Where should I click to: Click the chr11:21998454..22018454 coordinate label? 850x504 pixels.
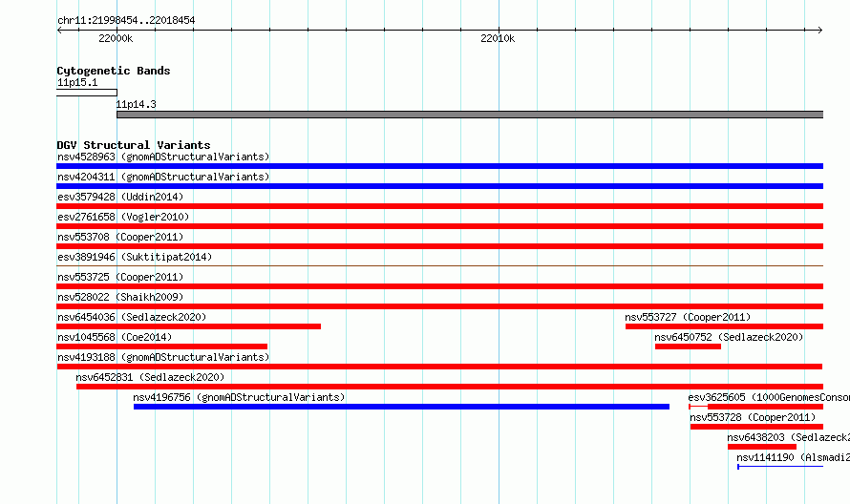[x=126, y=21]
